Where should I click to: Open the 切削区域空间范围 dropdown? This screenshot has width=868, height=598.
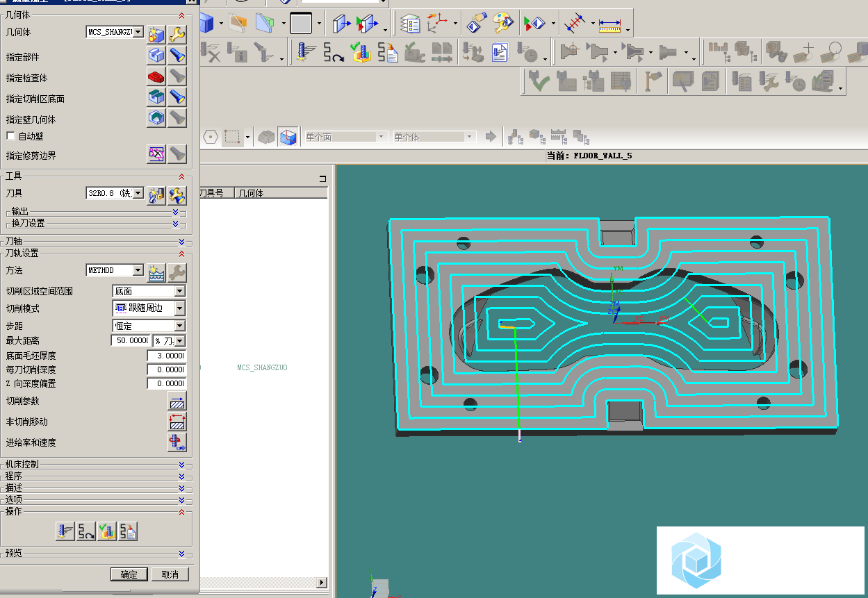coord(180,291)
